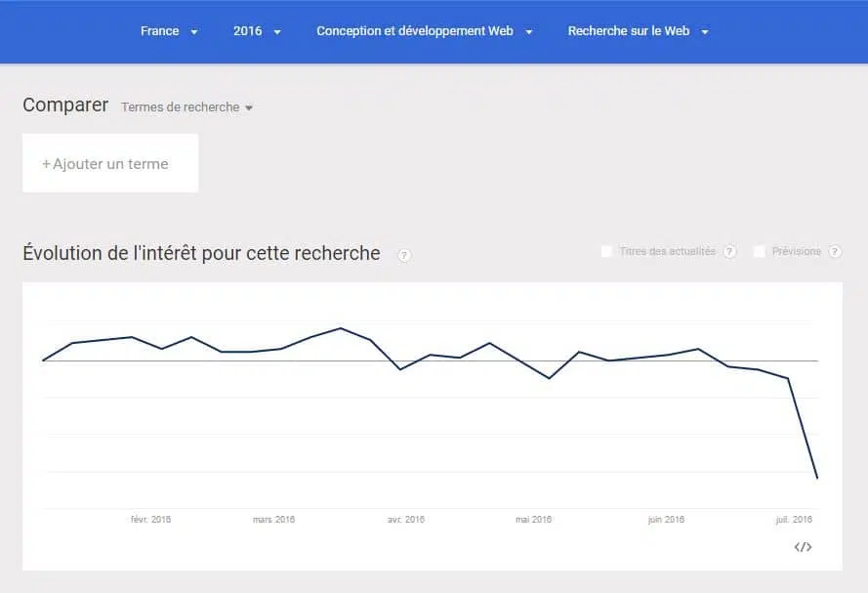Click the avr. 2016 axis label
868x593 pixels.
point(406,520)
